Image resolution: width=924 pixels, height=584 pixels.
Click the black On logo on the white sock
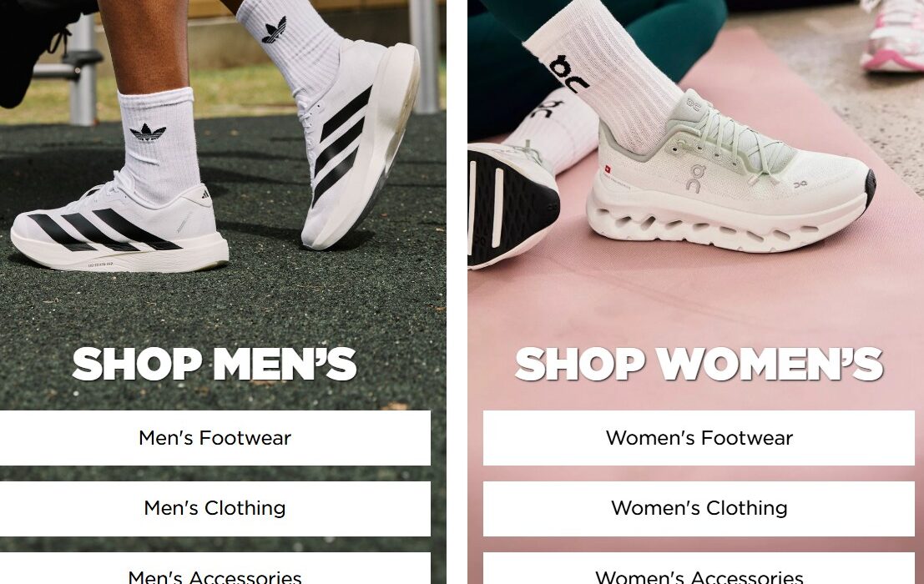pos(567,73)
